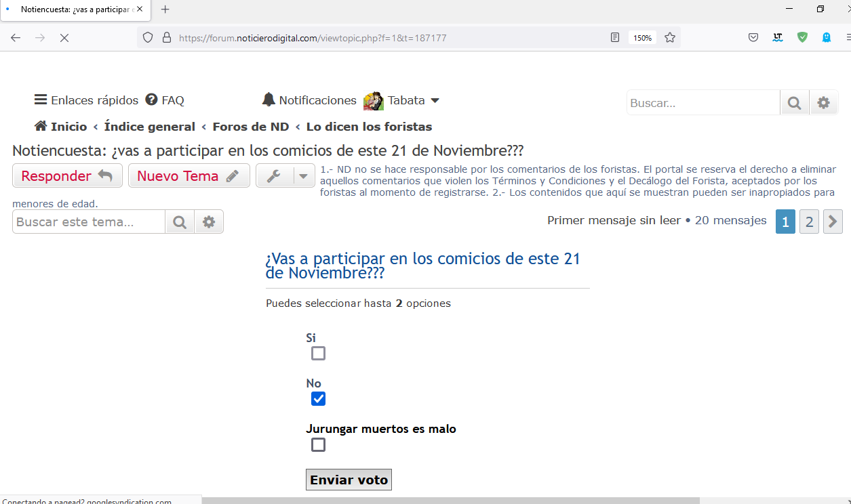Click the forum Buscar search field
The image size is (851, 504).
[x=703, y=103]
